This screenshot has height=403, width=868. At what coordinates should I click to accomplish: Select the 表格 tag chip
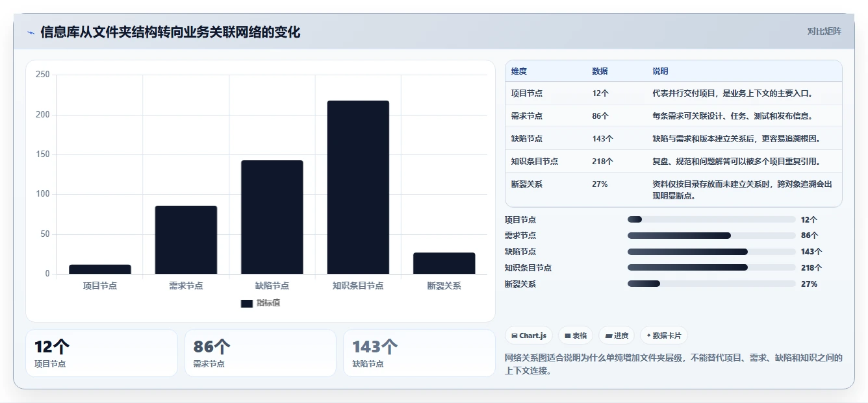pos(576,336)
